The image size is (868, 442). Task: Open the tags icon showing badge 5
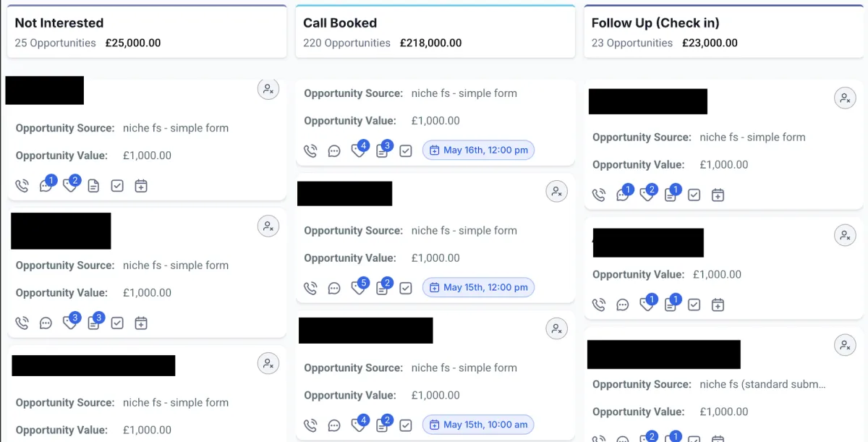pyautogui.click(x=359, y=287)
